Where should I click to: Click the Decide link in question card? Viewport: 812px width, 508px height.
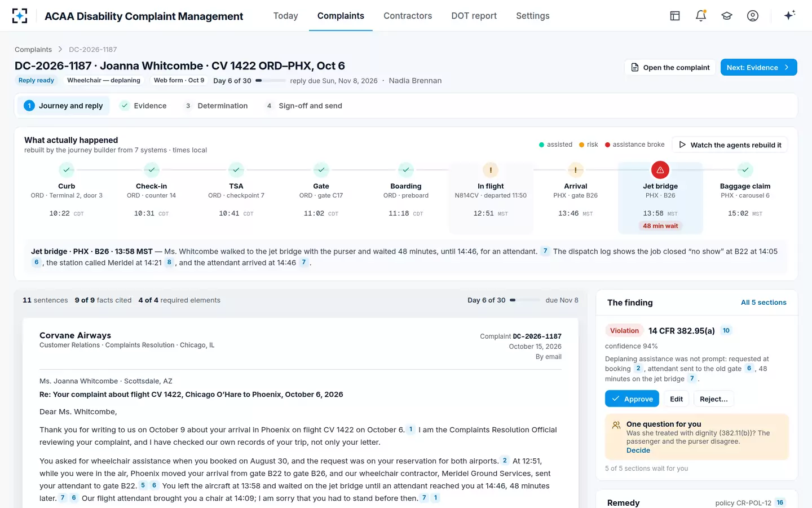[638, 450]
